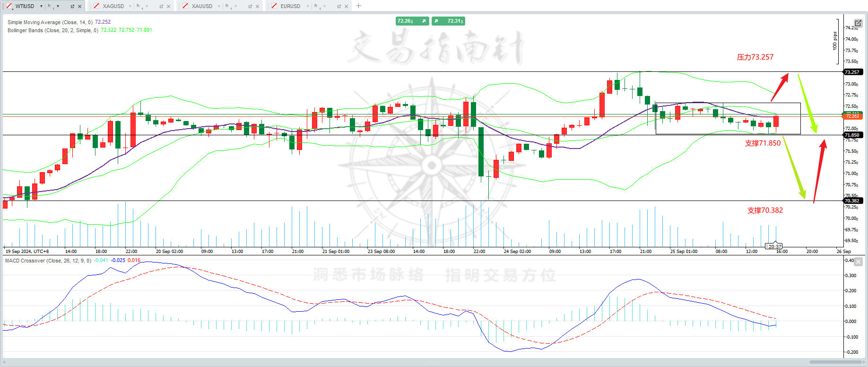Screen dimensions: 868x367
Task: Close the XAGUSD chart tab
Action: coord(168,7)
